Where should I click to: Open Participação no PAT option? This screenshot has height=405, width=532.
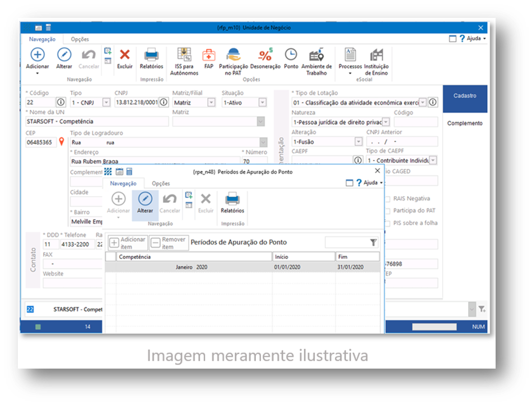[x=233, y=55]
